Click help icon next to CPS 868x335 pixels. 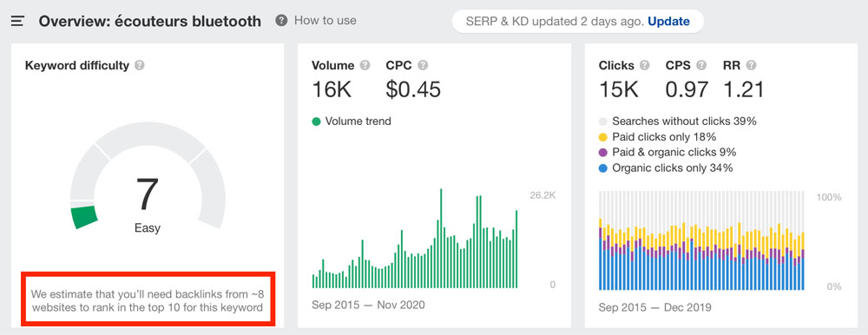tap(701, 65)
